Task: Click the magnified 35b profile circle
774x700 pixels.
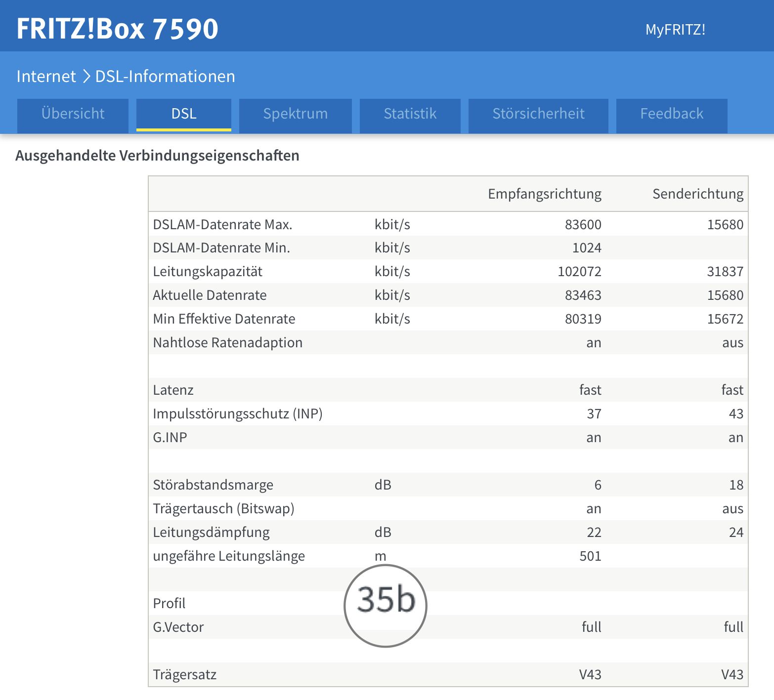Action: pyautogui.click(x=386, y=605)
